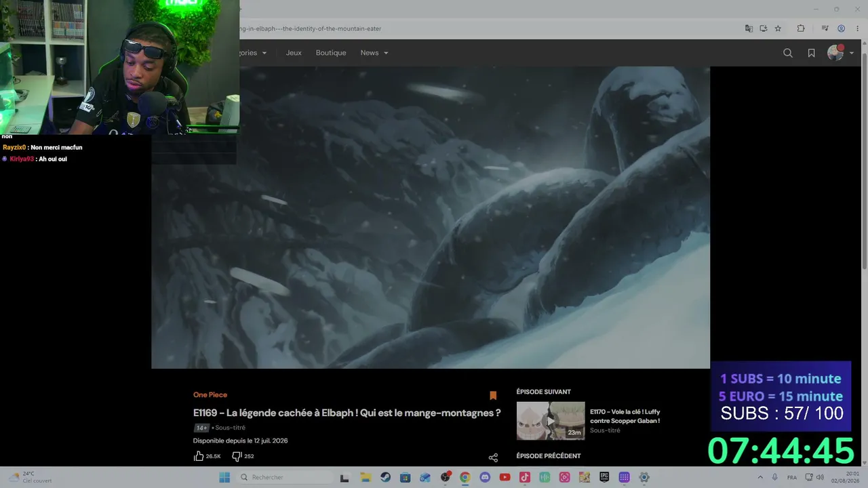The image size is (868, 488).
Task: Click the video player area
Action: pyautogui.click(x=431, y=218)
